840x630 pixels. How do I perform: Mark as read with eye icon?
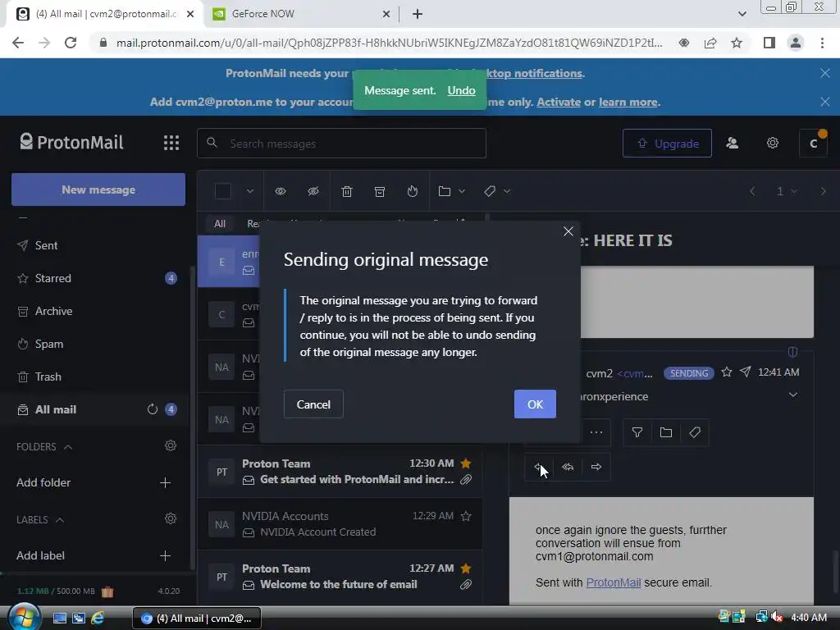281,191
